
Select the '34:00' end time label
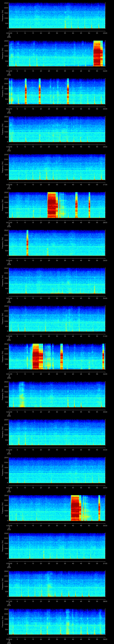pyautogui.click(x=105, y=450)
